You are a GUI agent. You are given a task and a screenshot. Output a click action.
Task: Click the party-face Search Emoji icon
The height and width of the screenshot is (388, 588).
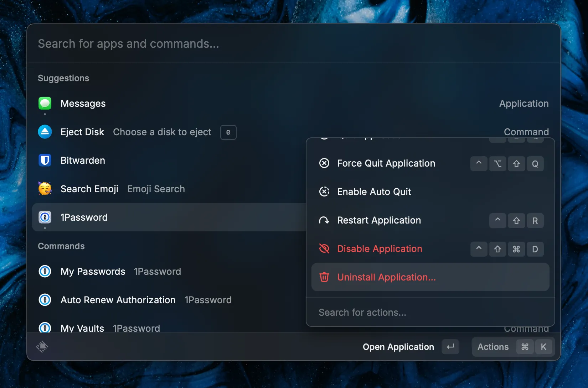pyautogui.click(x=45, y=189)
